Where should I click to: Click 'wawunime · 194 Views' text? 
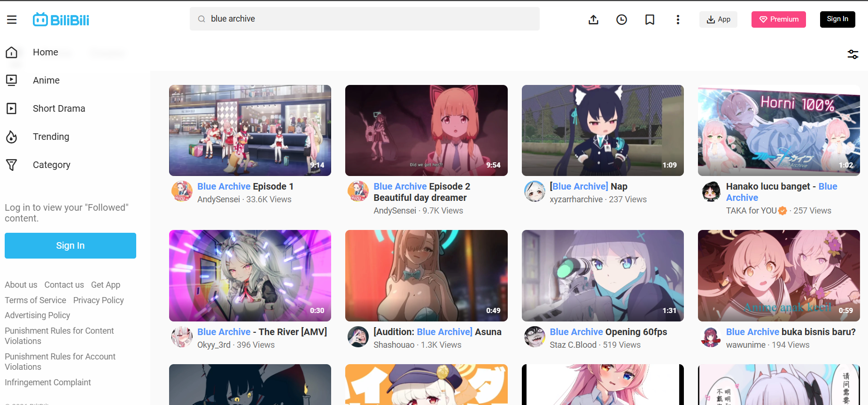coord(768,345)
